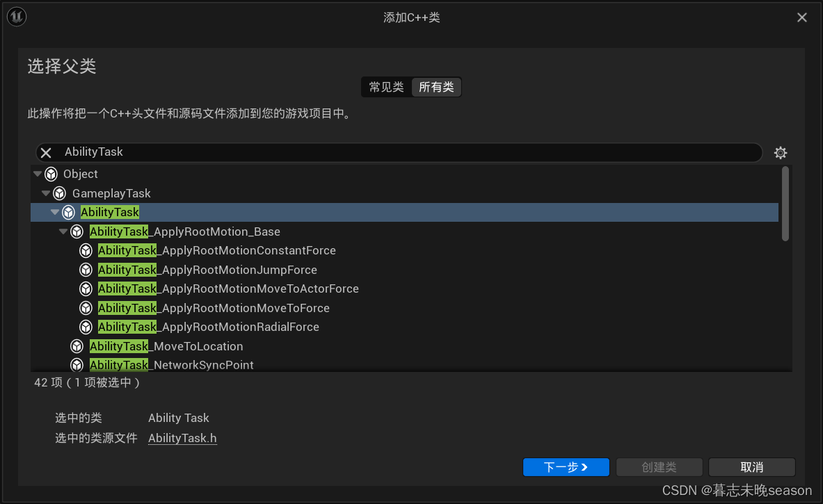This screenshot has width=823, height=504.
Task: Click the 下一步 button
Action: 566,467
